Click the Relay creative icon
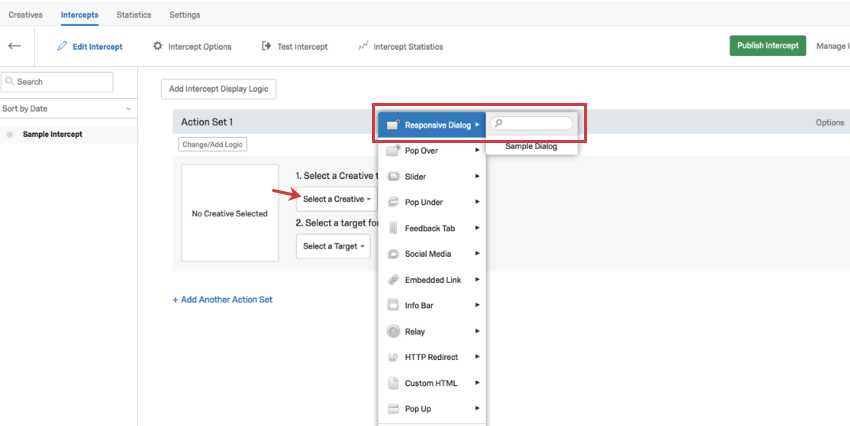 click(393, 331)
